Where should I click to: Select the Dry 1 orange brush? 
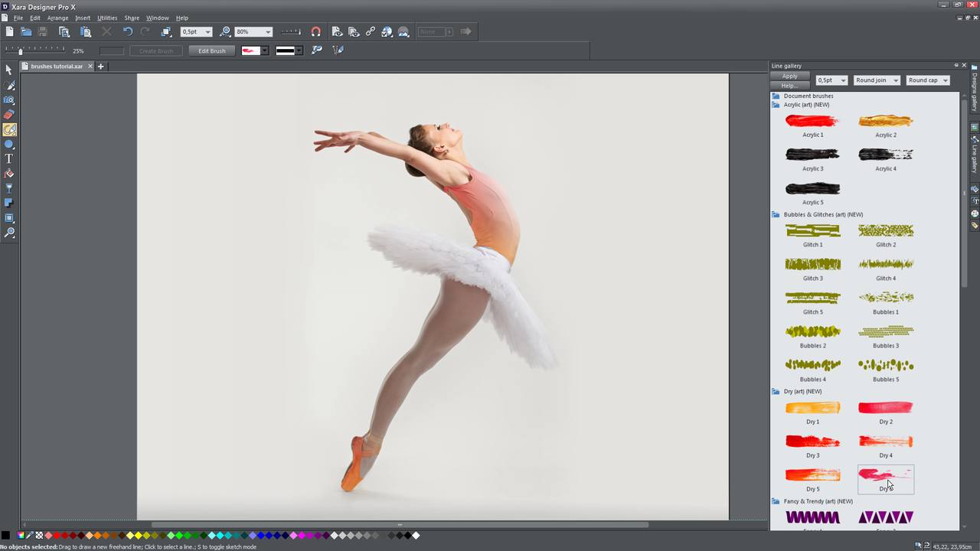click(812, 408)
